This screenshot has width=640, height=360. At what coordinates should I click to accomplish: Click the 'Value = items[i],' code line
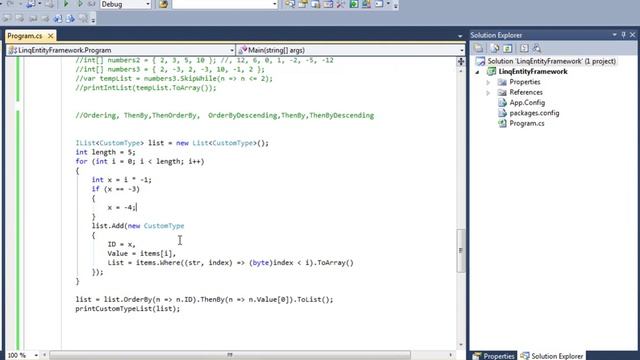tap(142, 253)
